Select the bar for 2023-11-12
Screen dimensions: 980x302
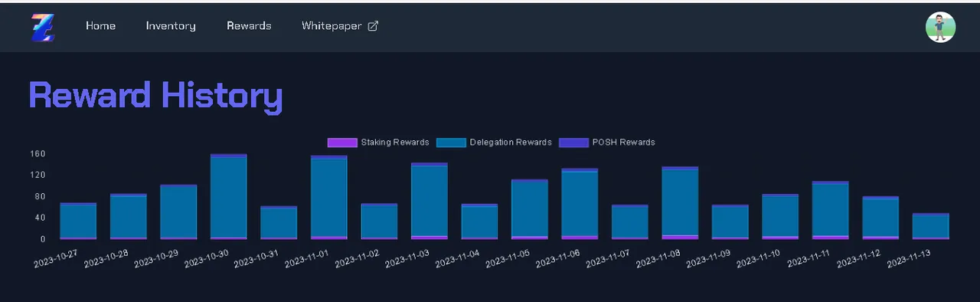click(880, 218)
